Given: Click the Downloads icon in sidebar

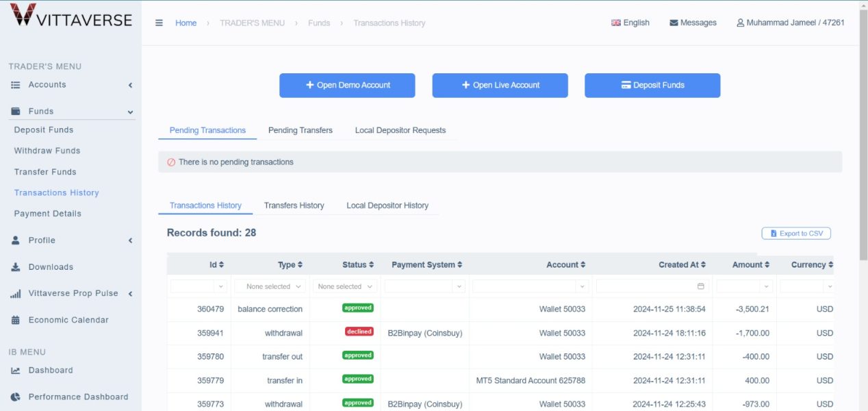Looking at the screenshot, I should coord(16,267).
